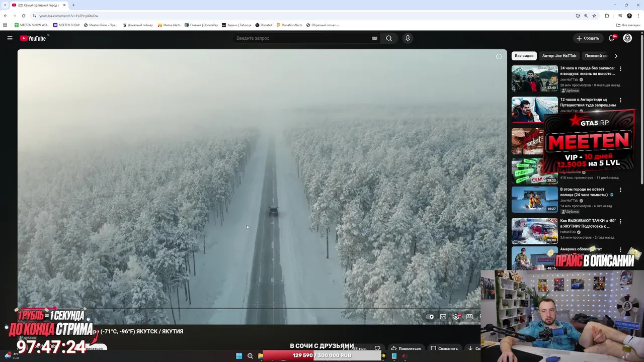Open media control icon in toolbar
644x362 pixels.
tap(620, 16)
